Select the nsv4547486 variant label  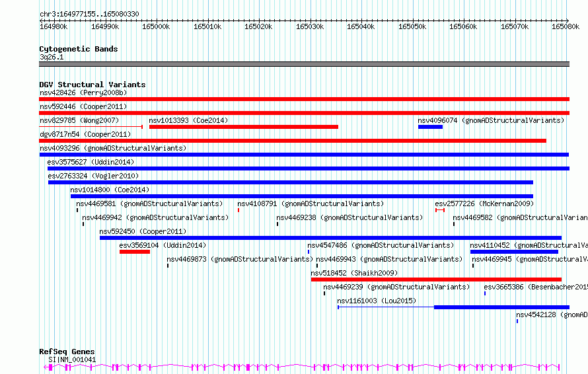pos(381,245)
